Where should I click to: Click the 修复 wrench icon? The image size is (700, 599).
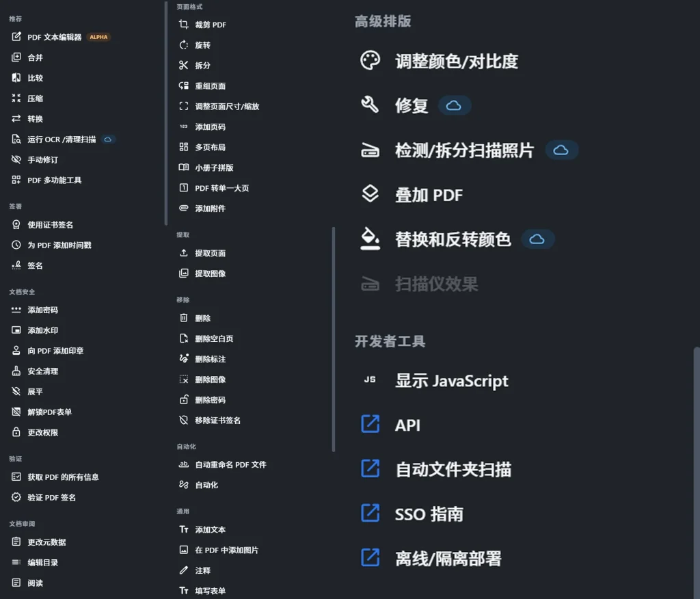pyautogui.click(x=370, y=105)
